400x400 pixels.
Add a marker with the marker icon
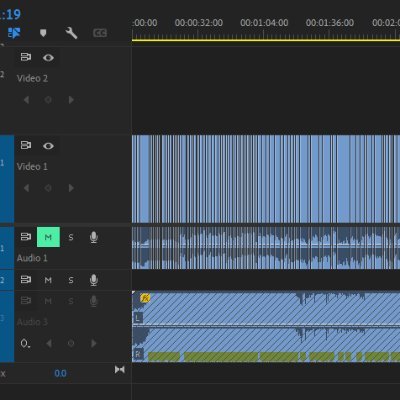[43, 33]
